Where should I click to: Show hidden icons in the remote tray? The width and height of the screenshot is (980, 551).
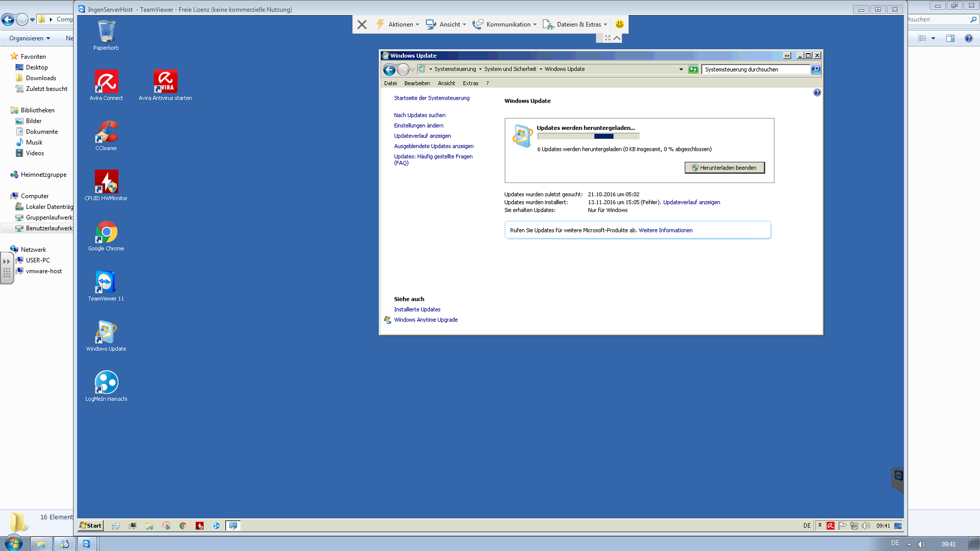tap(820, 525)
